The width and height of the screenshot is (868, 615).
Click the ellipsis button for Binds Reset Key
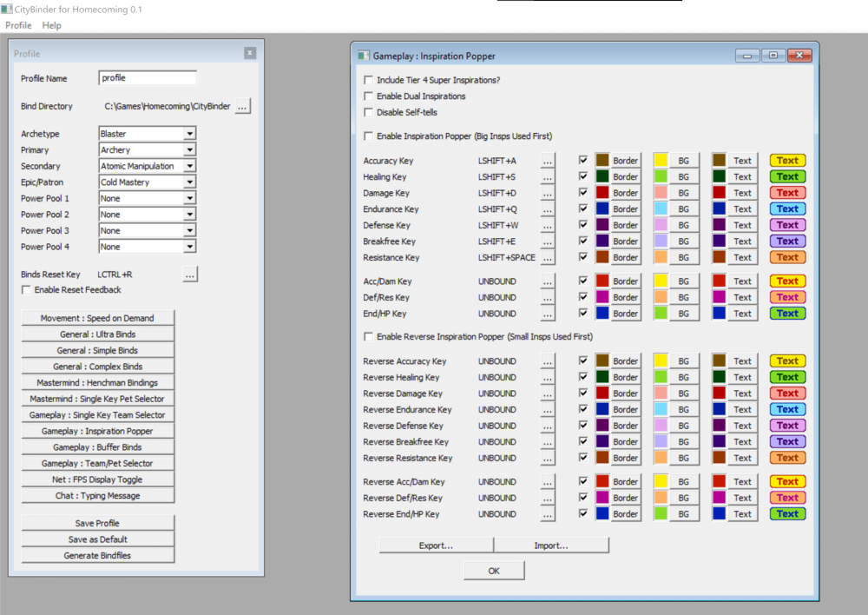click(190, 274)
